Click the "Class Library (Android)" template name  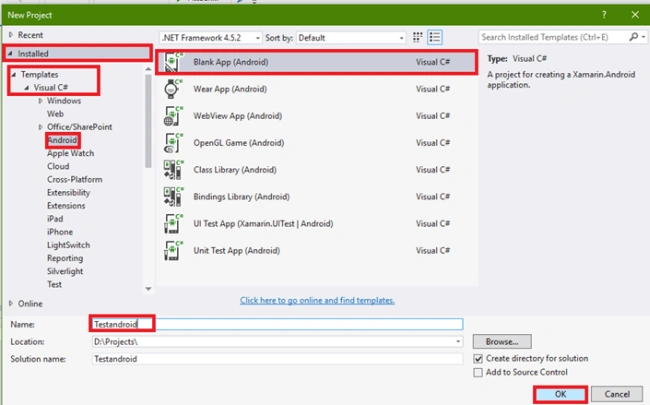coord(235,170)
